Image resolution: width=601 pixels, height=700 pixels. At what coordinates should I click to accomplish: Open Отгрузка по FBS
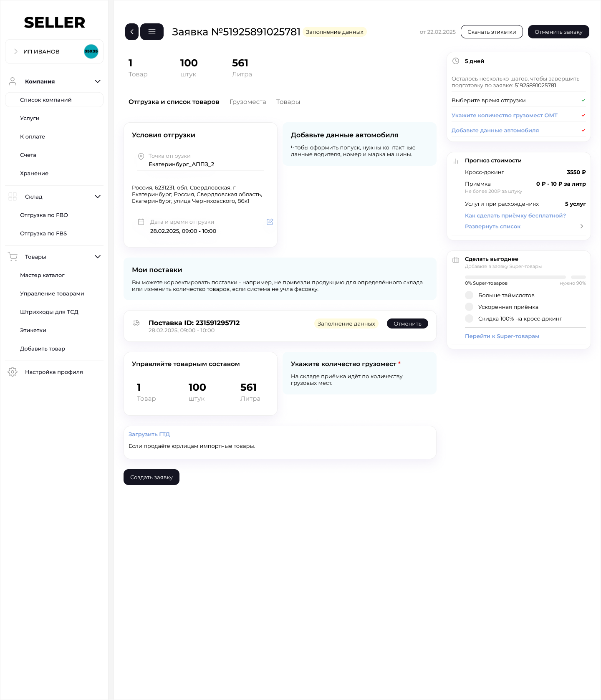(x=43, y=233)
